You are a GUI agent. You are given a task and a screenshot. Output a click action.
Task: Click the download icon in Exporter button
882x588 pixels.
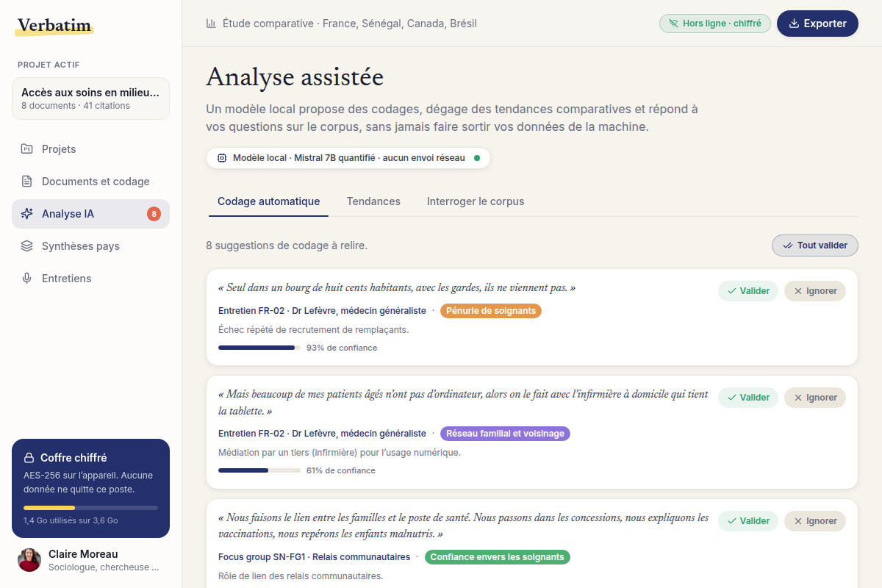click(794, 24)
